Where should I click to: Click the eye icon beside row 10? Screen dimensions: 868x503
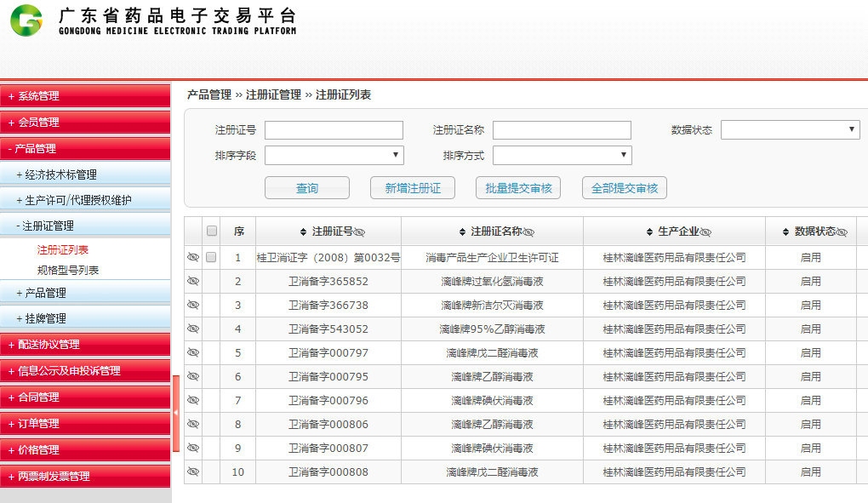click(x=193, y=472)
